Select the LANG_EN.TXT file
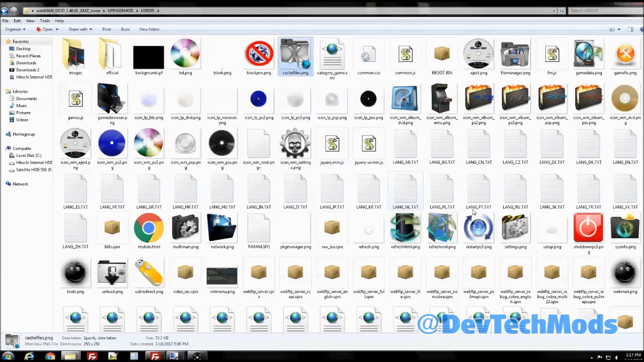The height and width of the screenshot is (362, 644). [x=625, y=147]
